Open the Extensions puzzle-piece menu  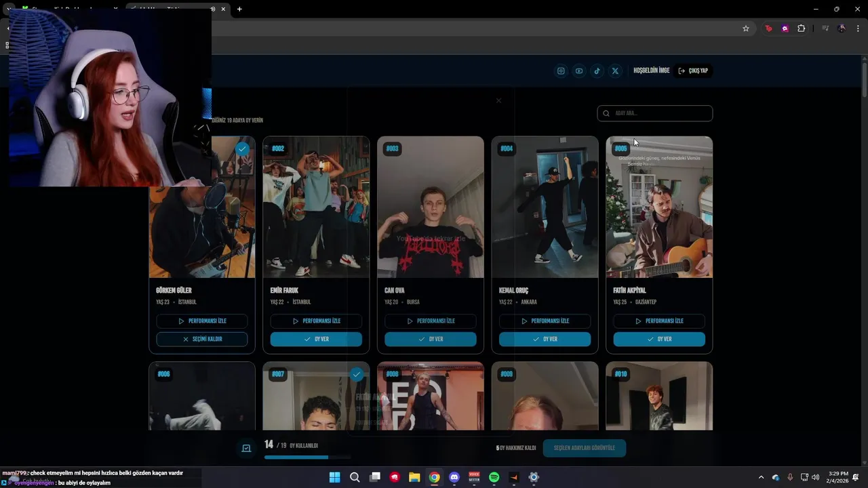(x=802, y=28)
